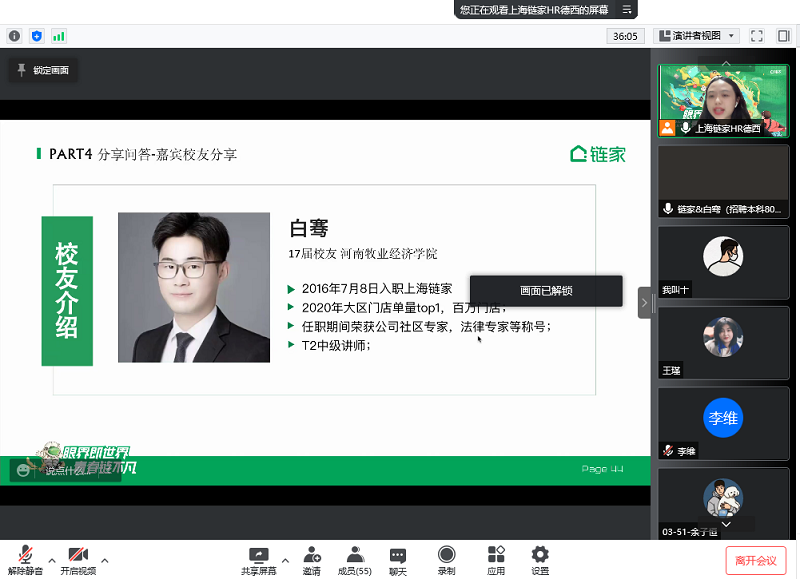The width and height of the screenshot is (800, 579).
Task: Click the blue security shield icon
Action: click(37, 36)
